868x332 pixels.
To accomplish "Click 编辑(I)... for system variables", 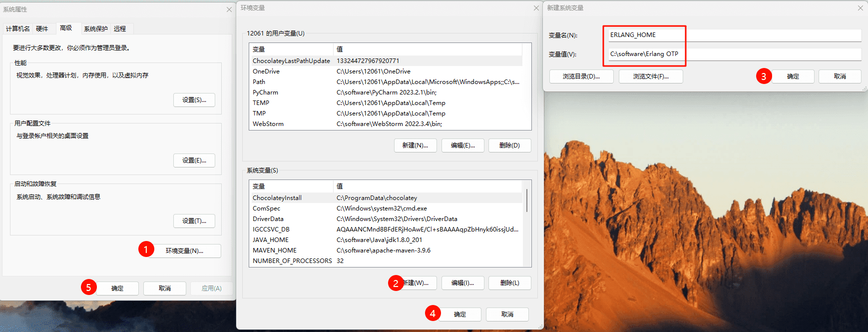I will [x=462, y=283].
